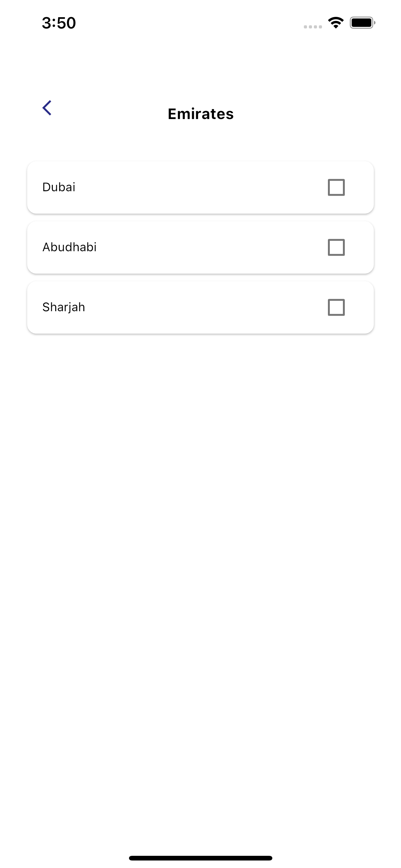Enable the Sharjah checkbox
Viewport: 401px width, 868px height.
[336, 307]
